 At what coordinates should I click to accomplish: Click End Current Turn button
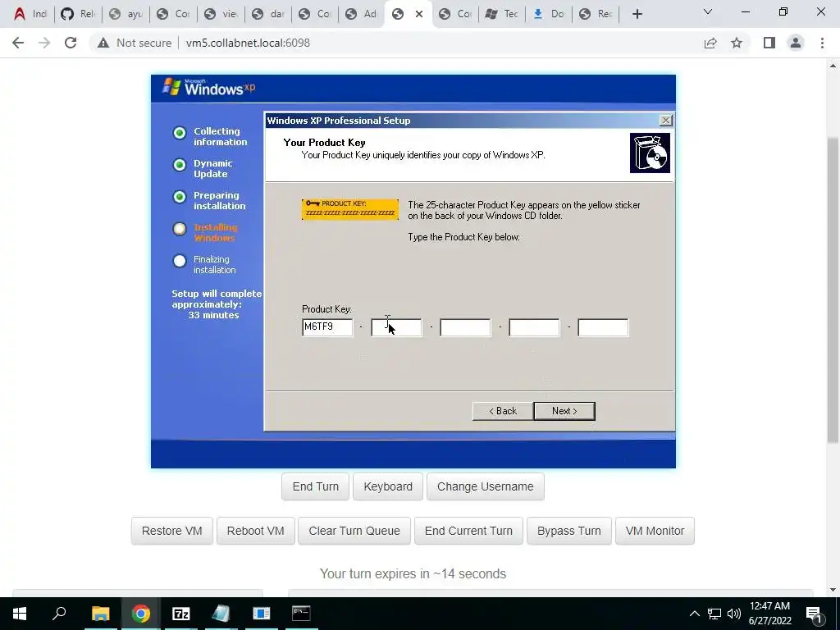pyautogui.click(x=468, y=531)
